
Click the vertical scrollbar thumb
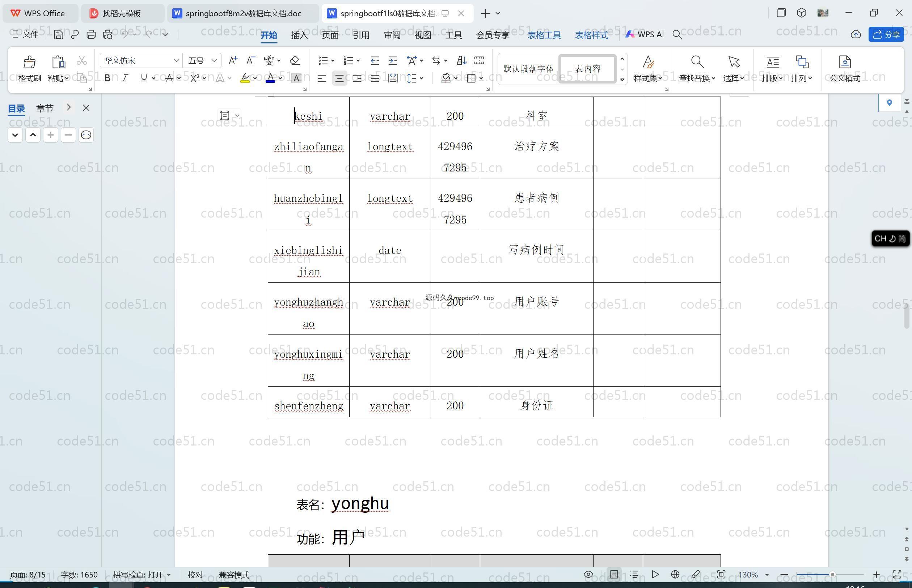907,315
